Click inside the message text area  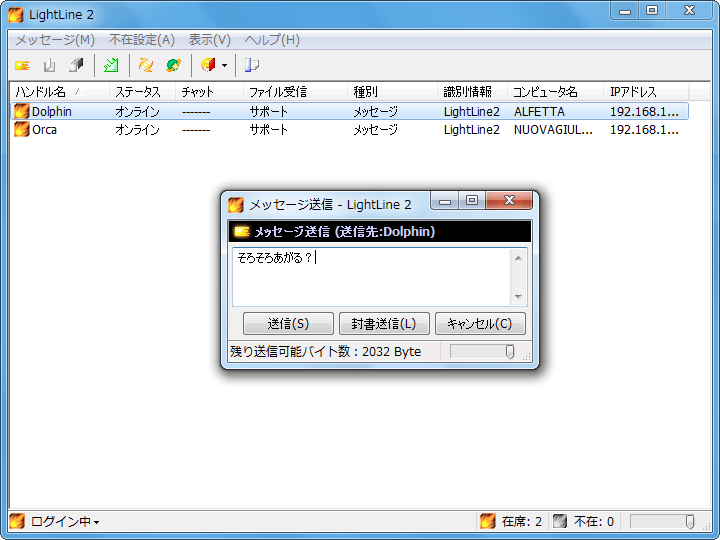(371, 277)
